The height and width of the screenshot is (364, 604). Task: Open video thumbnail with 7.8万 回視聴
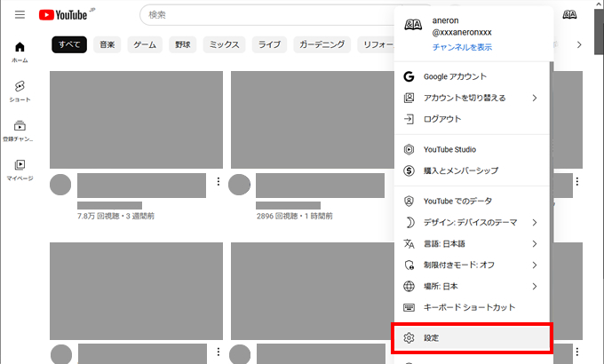137,120
